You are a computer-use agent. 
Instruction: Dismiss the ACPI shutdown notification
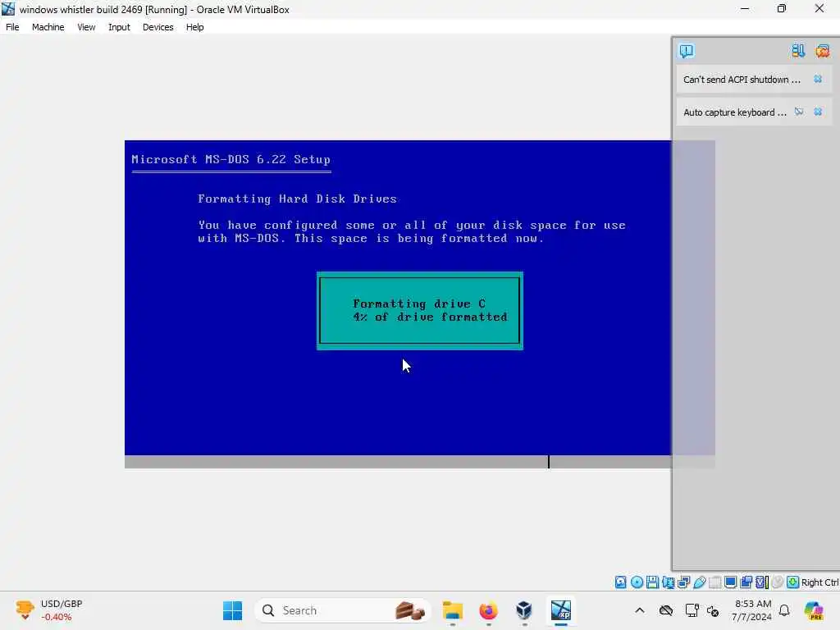pos(818,80)
